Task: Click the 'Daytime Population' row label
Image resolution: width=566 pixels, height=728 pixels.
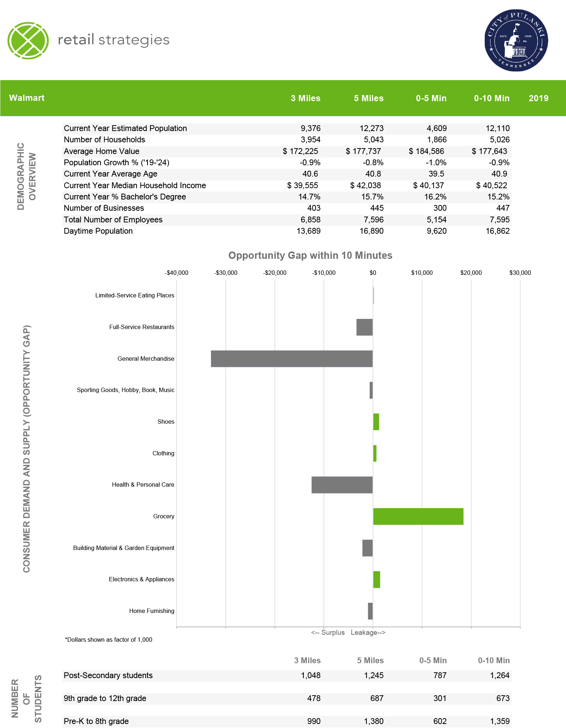Action: click(x=98, y=231)
